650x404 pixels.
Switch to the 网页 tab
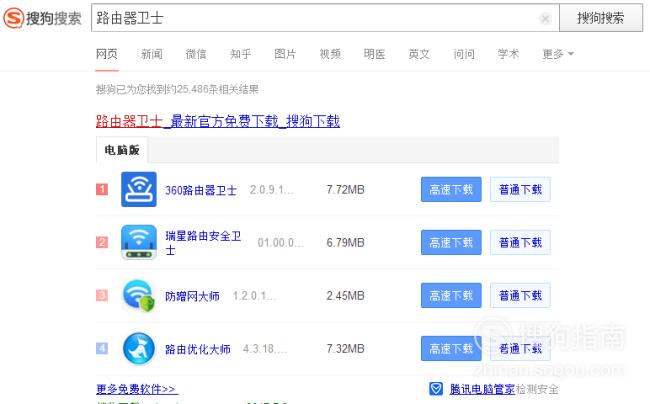coord(107,54)
